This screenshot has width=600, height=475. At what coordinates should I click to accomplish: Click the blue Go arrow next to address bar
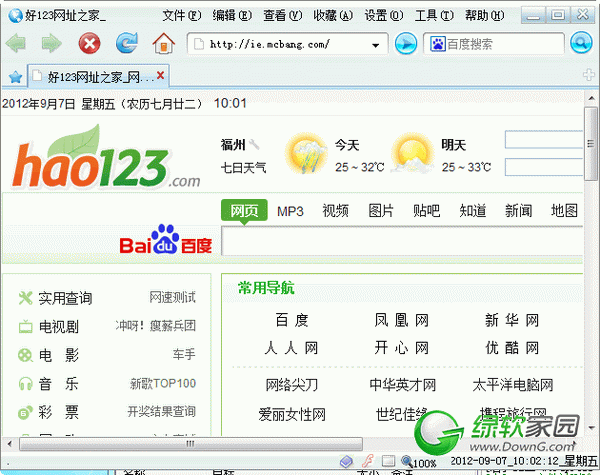tap(406, 44)
